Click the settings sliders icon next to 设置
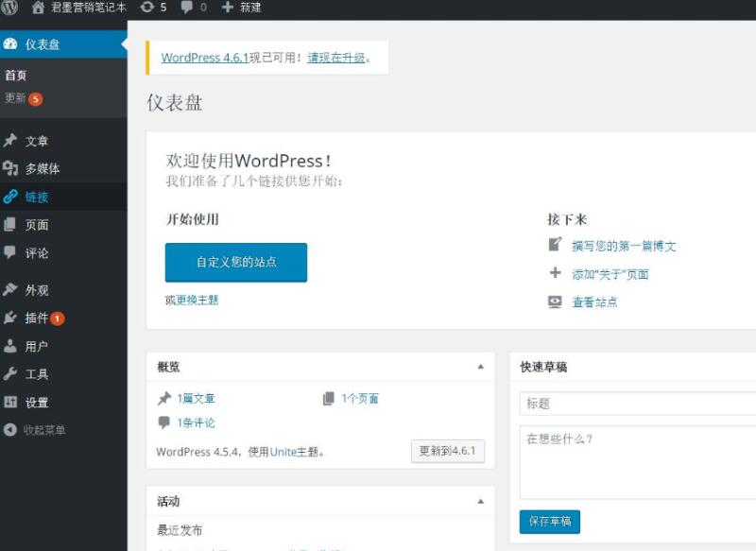Image resolution: width=756 pixels, height=551 pixels. 10,402
